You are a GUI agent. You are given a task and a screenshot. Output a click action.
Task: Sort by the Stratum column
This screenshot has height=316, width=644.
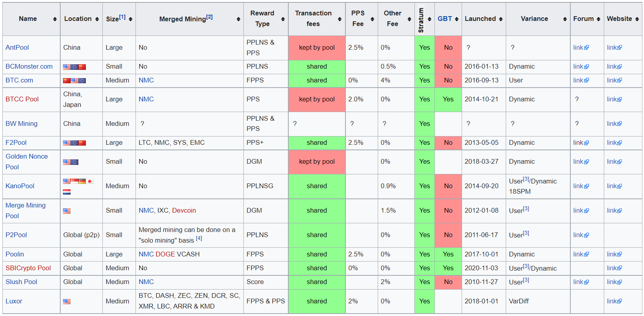click(429, 19)
